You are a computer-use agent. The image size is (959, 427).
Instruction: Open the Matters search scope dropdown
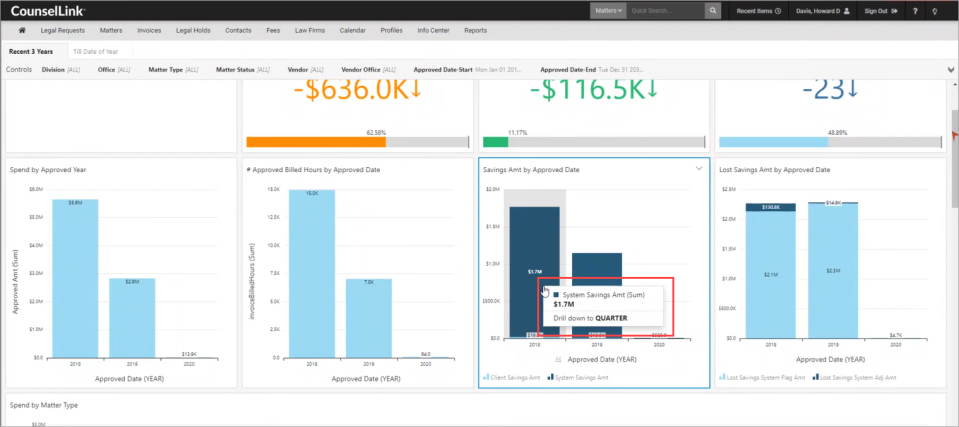tap(608, 10)
